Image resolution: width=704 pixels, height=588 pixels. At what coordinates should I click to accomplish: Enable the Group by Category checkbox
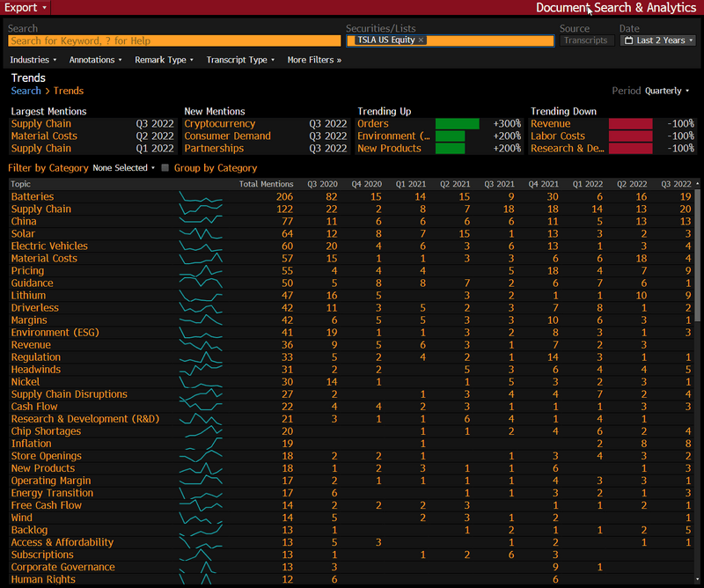(x=165, y=168)
